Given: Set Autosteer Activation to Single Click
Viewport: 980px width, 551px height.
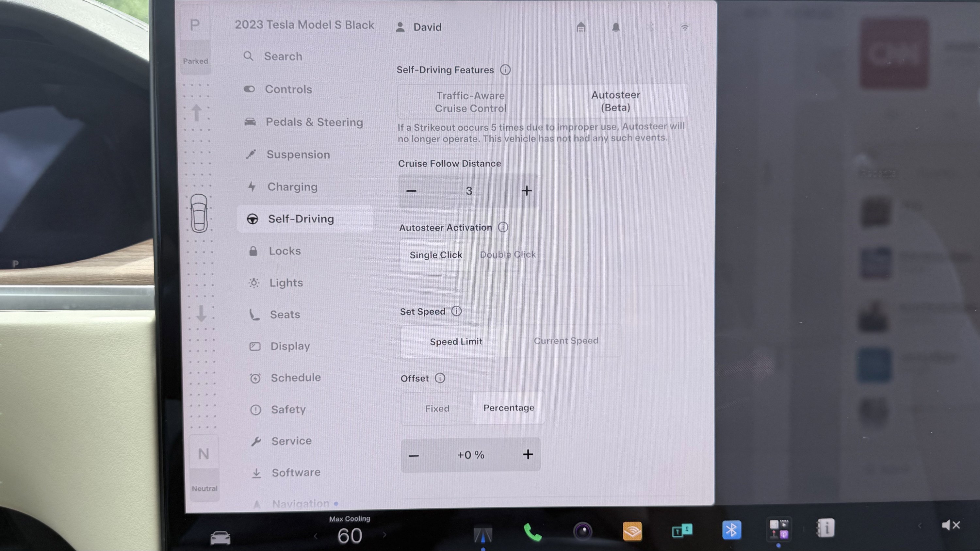Looking at the screenshot, I should point(436,255).
